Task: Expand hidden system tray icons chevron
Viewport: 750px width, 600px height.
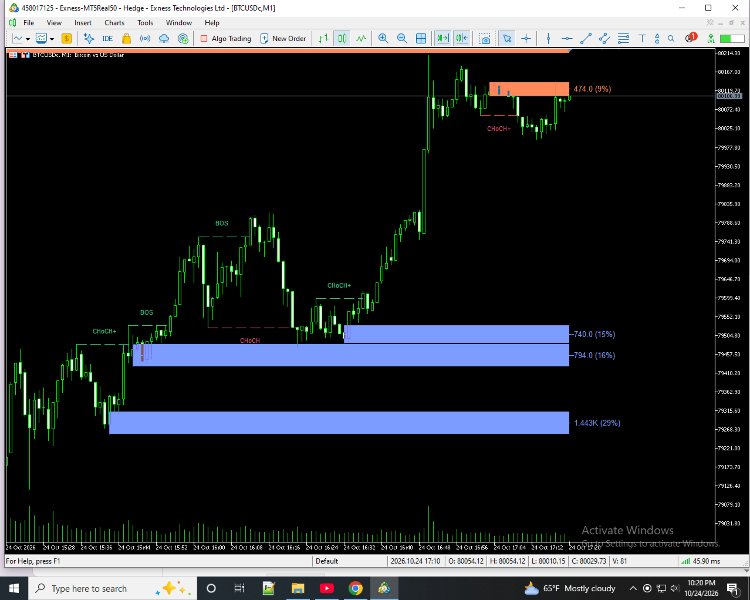Action: [x=633, y=588]
